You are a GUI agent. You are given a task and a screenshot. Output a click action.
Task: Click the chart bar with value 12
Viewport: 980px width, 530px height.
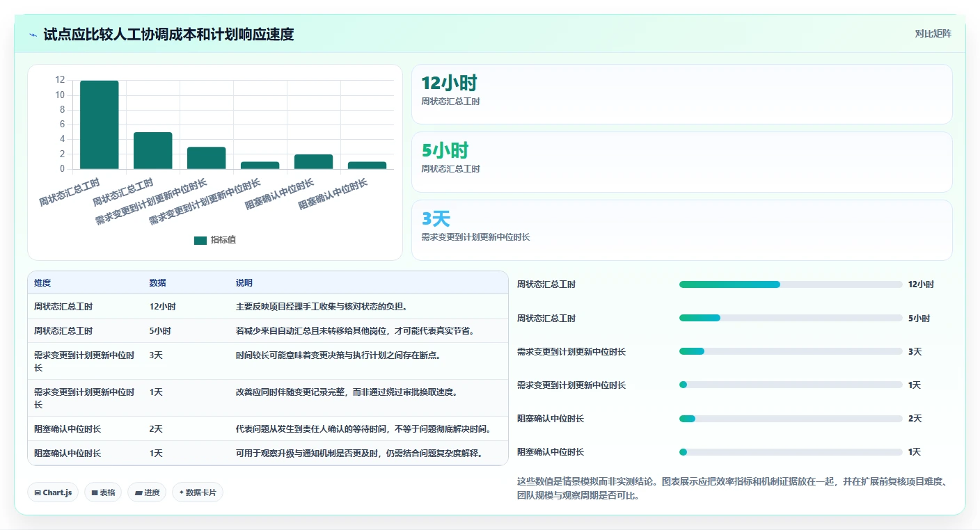pos(100,125)
